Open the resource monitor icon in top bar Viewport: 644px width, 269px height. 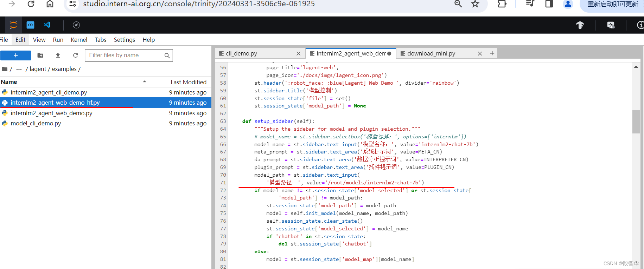(x=611, y=25)
